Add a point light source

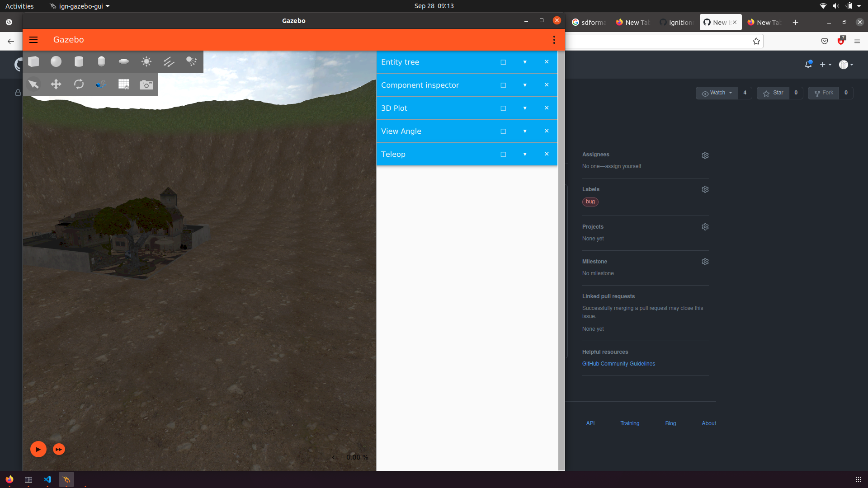pos(146,61)
